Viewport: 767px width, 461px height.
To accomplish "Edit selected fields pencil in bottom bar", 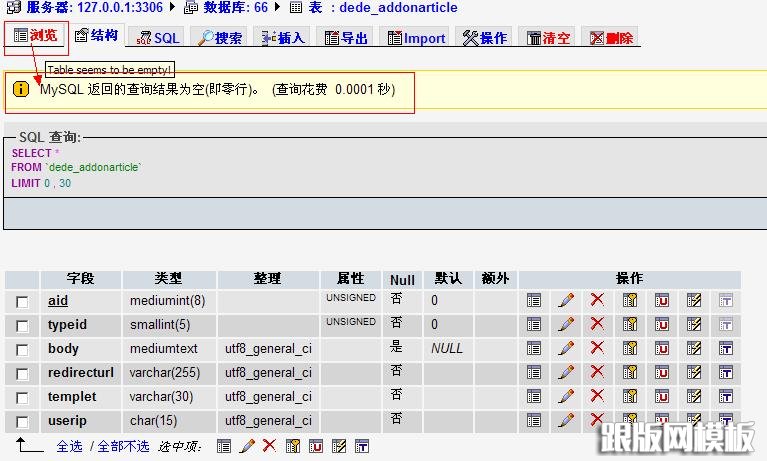I will point(247,446).
